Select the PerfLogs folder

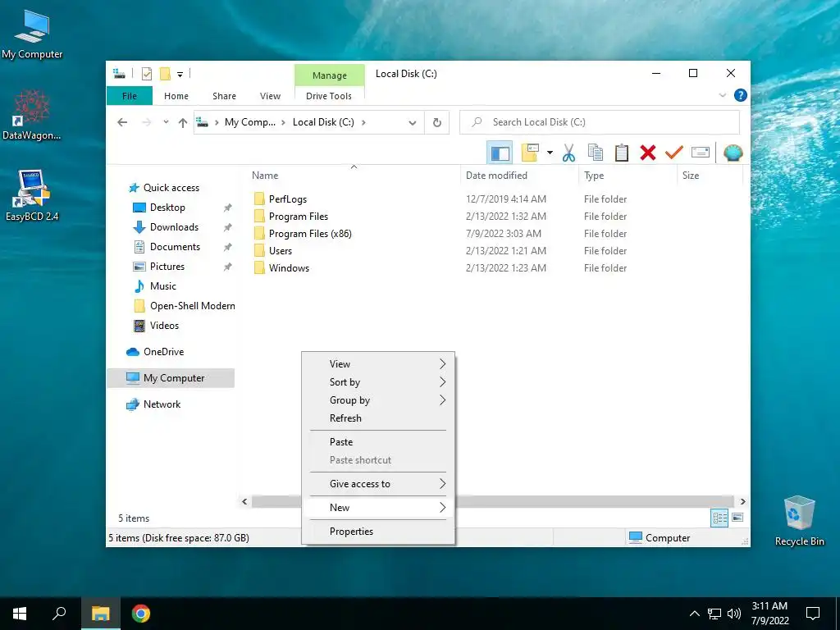click(288, 199)
